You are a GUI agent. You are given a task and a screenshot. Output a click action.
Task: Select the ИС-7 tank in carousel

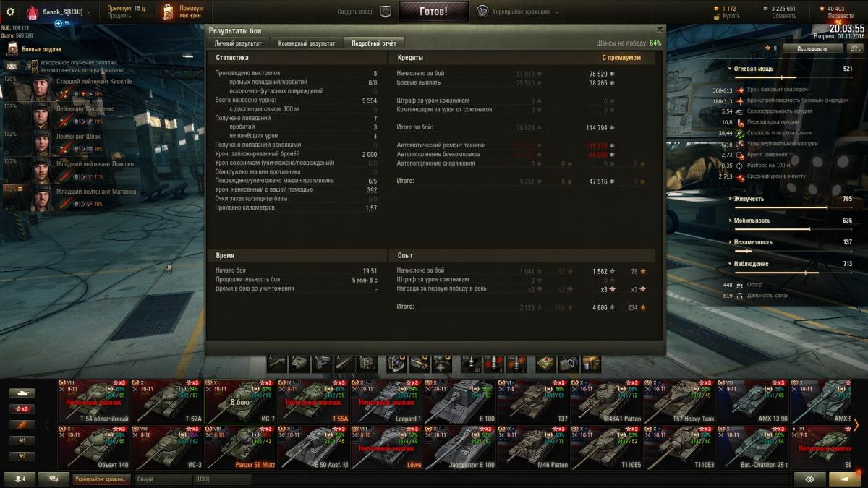click(240, 401)
